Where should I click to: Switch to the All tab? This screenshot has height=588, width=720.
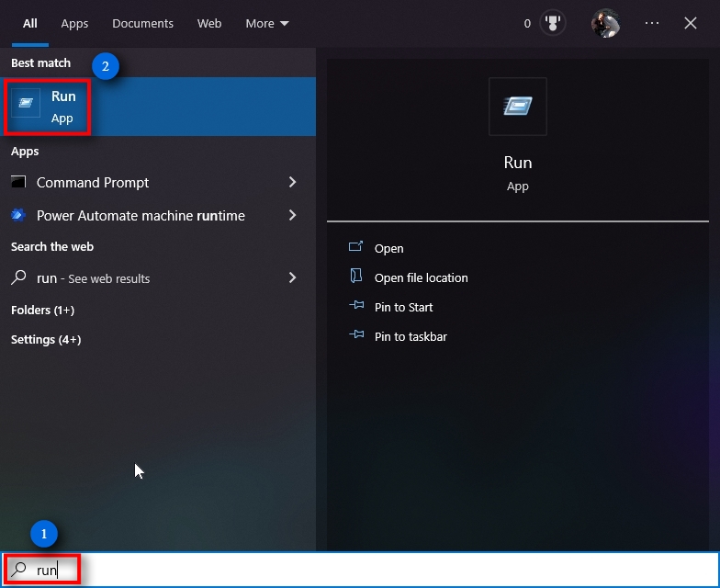pyautogui.click(x=29, y=24)
